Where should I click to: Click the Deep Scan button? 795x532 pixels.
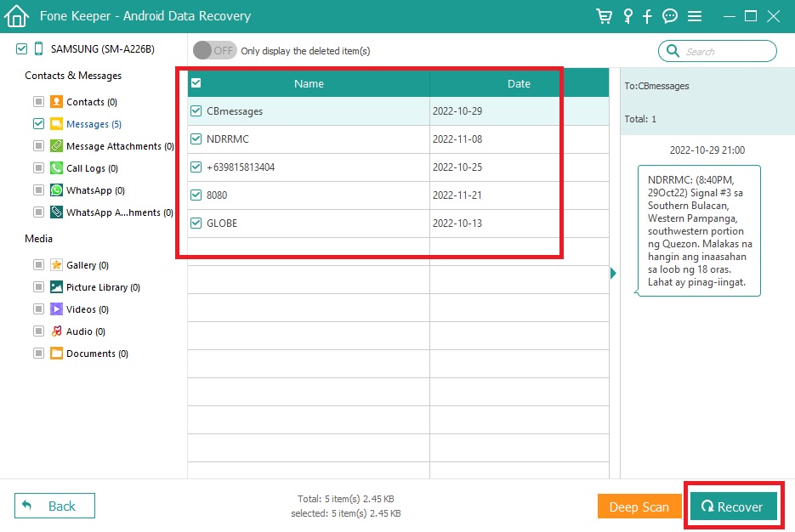coord(639,507)
